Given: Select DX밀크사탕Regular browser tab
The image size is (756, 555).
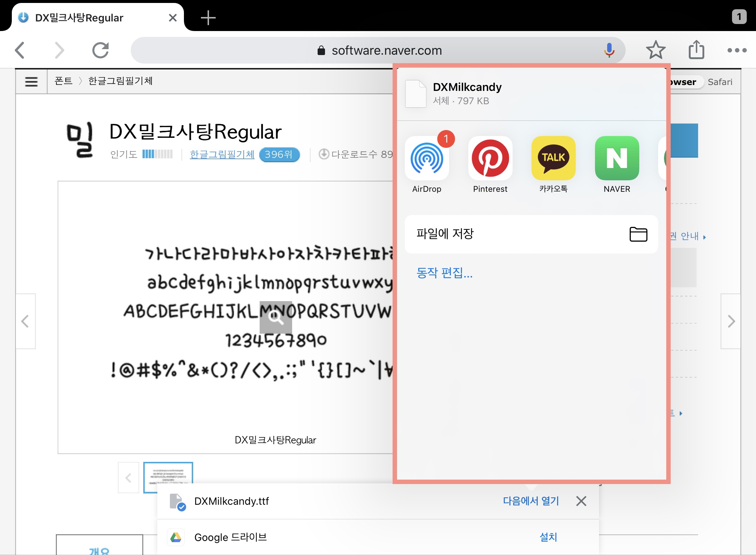Looking at the screenshot, I should (x=79, y=18).
